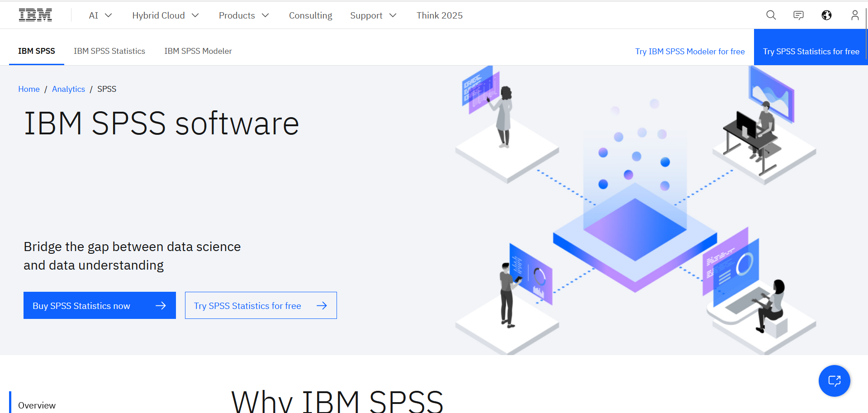Open Think 2025 in top navigation
The height and width of the screenshot is (413, 868).
pyautogui.click(x=440, y=15)
